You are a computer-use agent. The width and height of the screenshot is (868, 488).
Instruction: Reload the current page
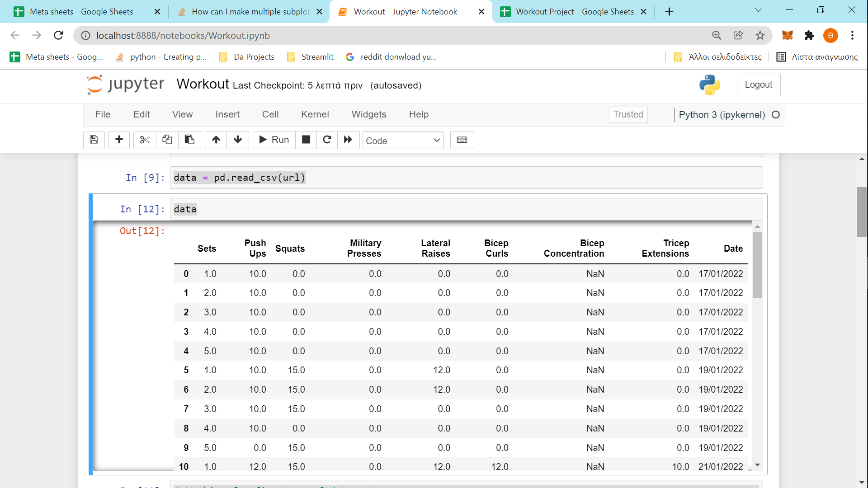(x=58, y=35)
